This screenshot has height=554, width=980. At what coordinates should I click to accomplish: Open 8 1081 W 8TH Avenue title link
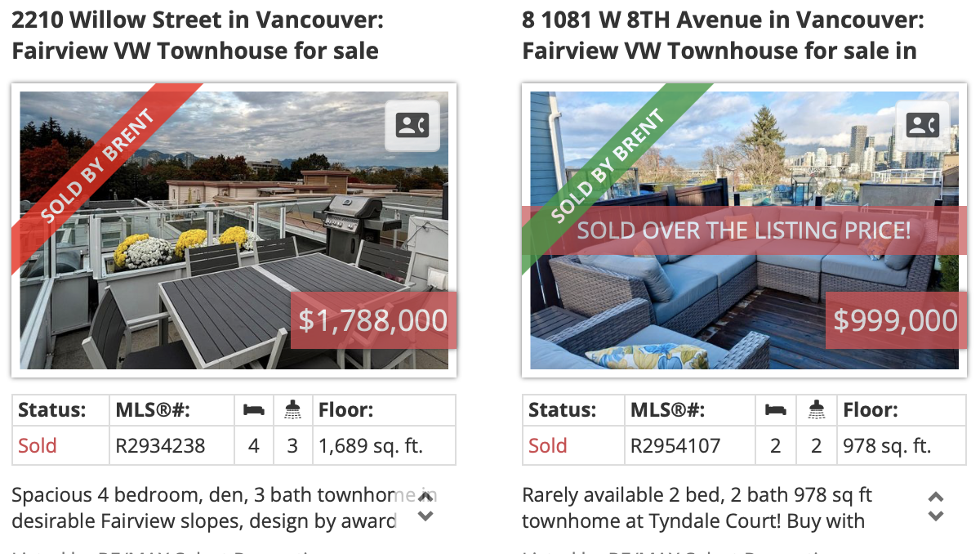pyautogui.click(x=724, y=35)
